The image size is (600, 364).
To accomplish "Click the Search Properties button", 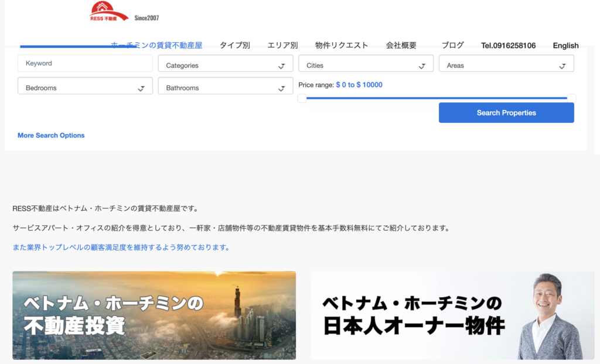I will 506,112.
